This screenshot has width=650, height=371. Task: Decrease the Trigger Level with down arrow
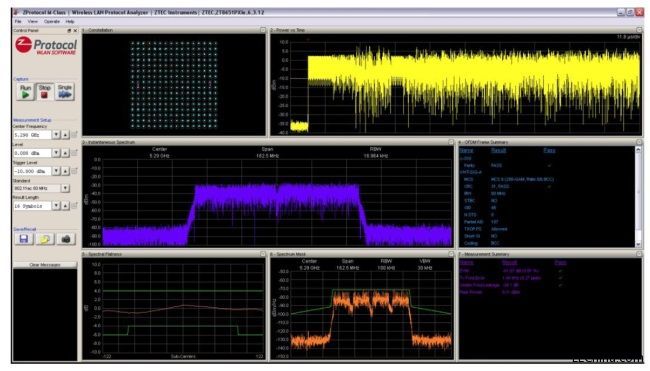(x=56, y=171)
